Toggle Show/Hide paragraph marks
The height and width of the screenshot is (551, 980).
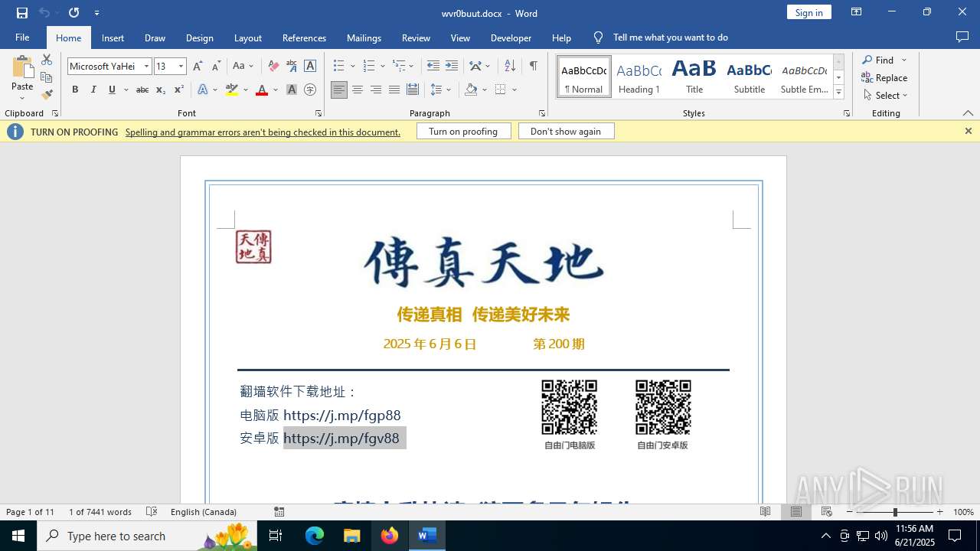click(533, 67)
